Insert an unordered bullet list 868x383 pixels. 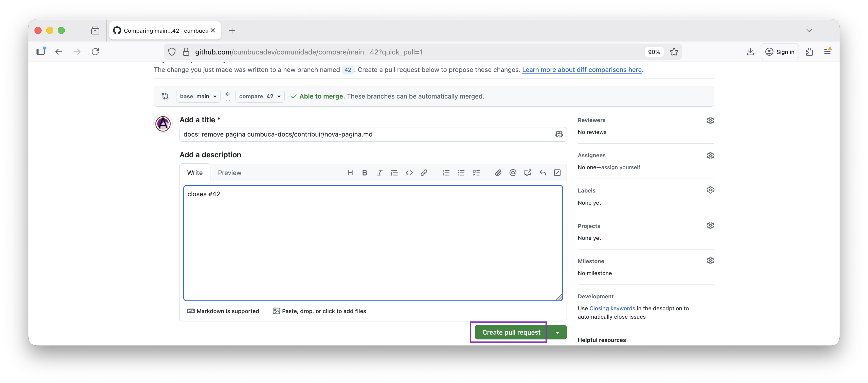point(461,173)
